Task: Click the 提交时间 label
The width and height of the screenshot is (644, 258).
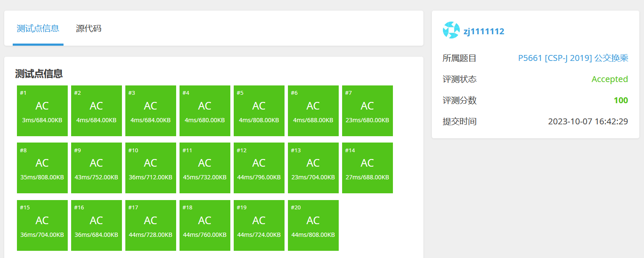Action: coord(459,121)
